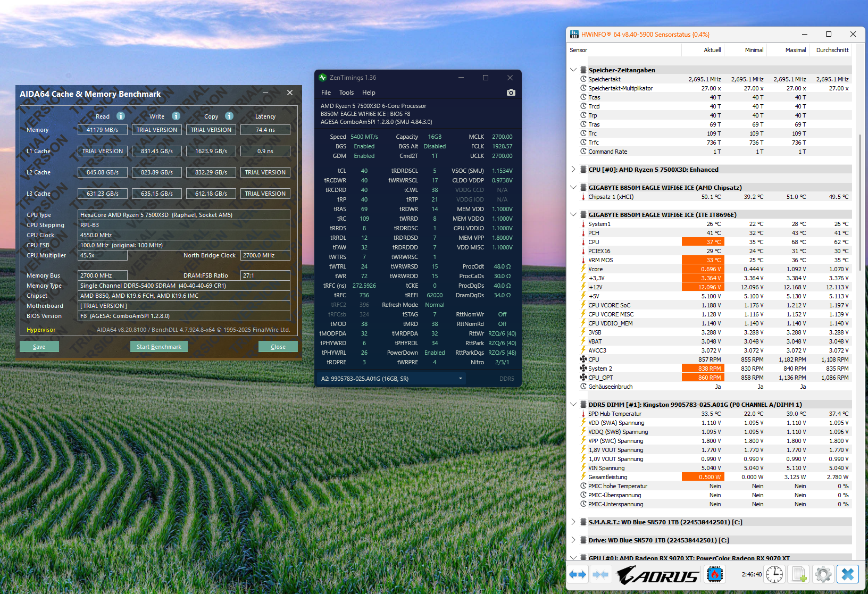Click the Close button in AIDA64 benchmark
Image resolution: width=868 pixels, height=594 pixels.
click(x=278, y=347)
